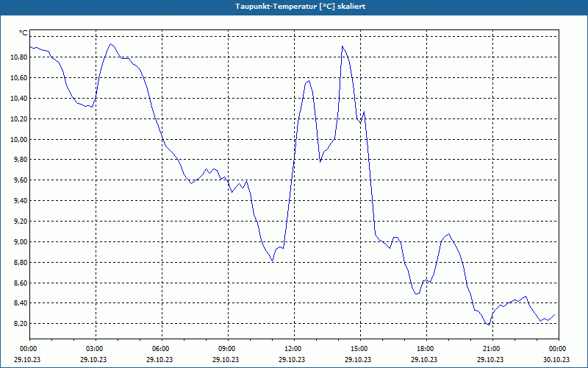Viewport: 588px width, 368px height.
Task: Select the '9,00' y-axis value
Action: coord(21,242)
